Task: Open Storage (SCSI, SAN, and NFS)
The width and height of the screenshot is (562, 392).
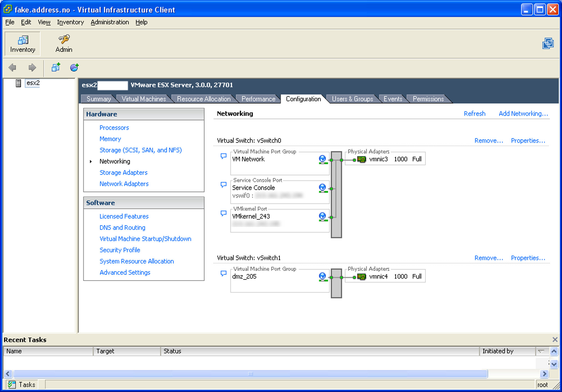Action: click(140, 150)
